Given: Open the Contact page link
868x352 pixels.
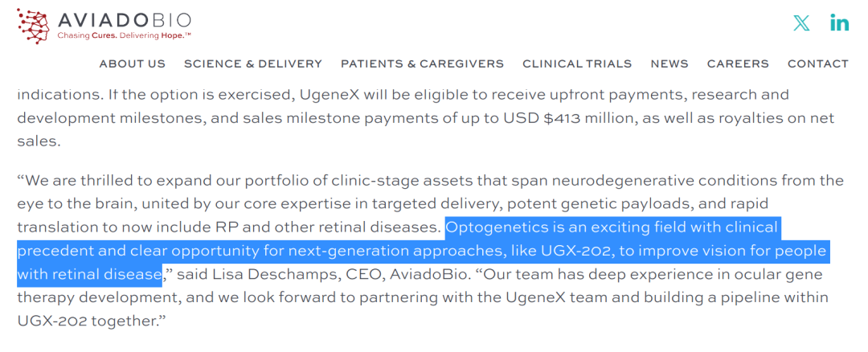Looking at the screenshot, I should [x=817, y=63].
